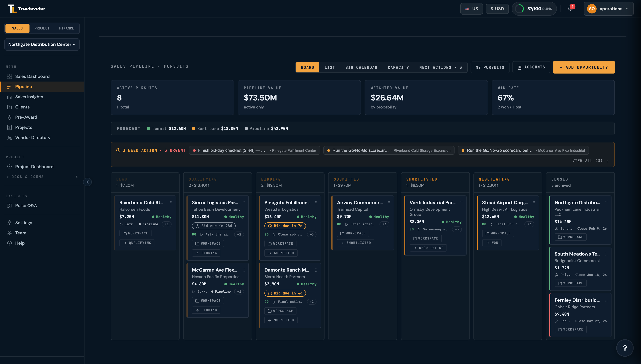Move Verdi Industrial to Negotiating
Screen dimensions: 641x364
coord(428,248)
